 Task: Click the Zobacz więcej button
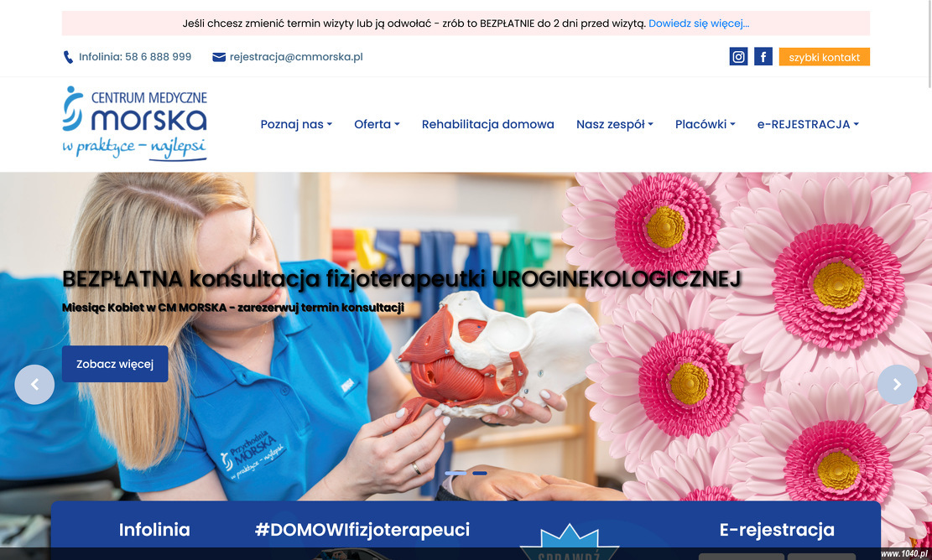pyautogui.click(x=115, y=364)
